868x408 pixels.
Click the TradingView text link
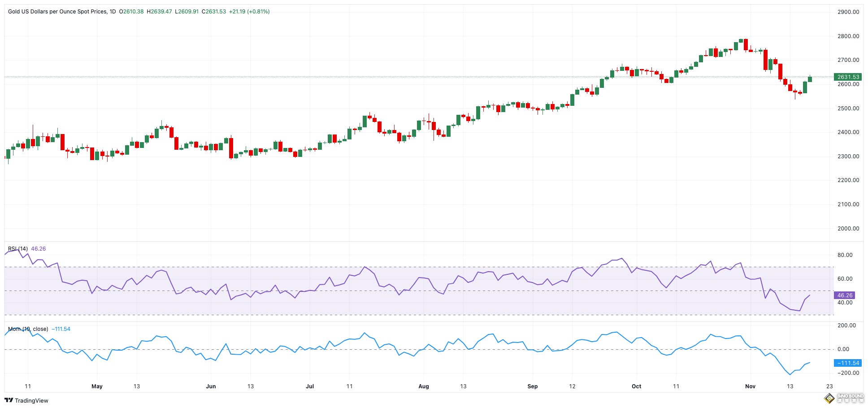[x=31, y=400]
